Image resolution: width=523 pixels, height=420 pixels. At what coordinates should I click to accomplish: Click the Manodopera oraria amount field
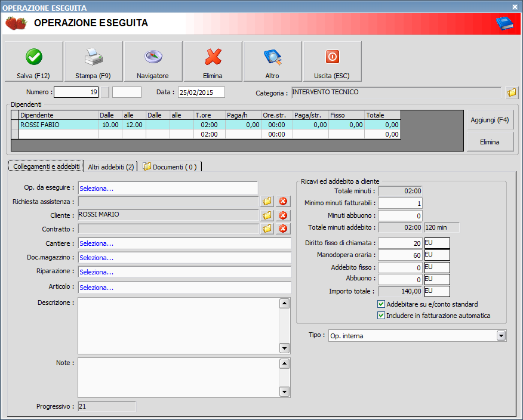[x=400, y=255]
